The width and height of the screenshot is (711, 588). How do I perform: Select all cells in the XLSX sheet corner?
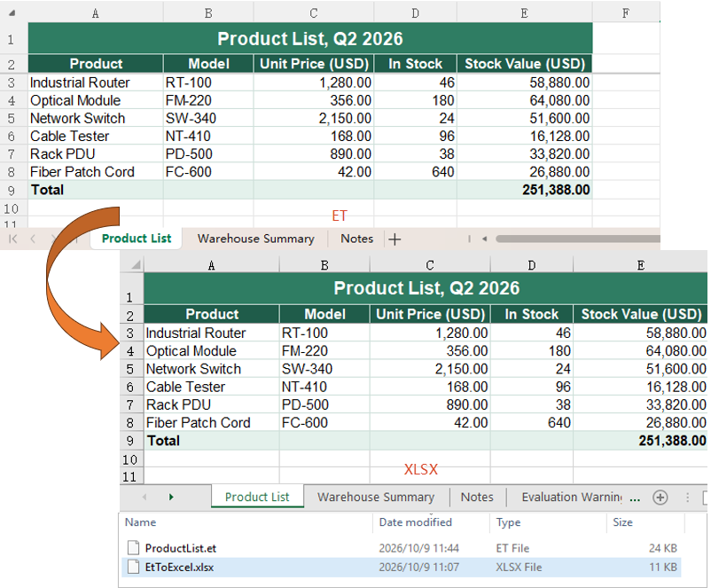(135, 264)
